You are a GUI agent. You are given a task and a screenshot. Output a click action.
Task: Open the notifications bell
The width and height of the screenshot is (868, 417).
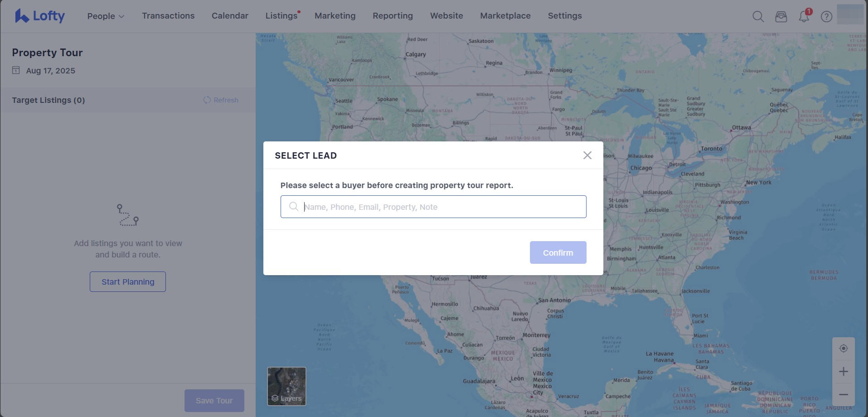click(x=804, y=17)
